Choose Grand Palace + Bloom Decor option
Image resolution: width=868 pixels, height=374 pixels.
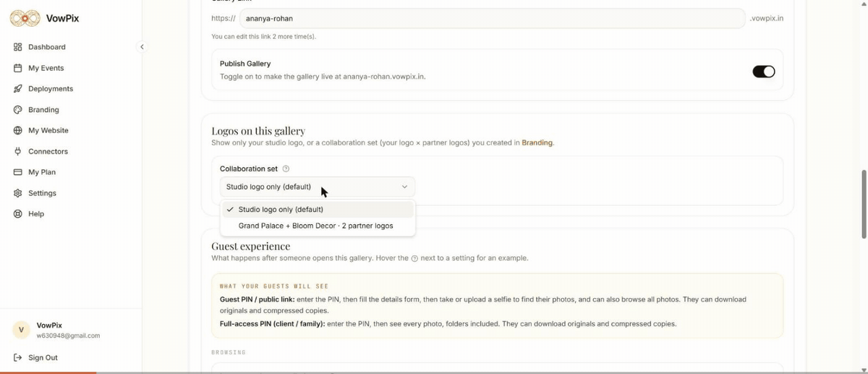[318, 226]
